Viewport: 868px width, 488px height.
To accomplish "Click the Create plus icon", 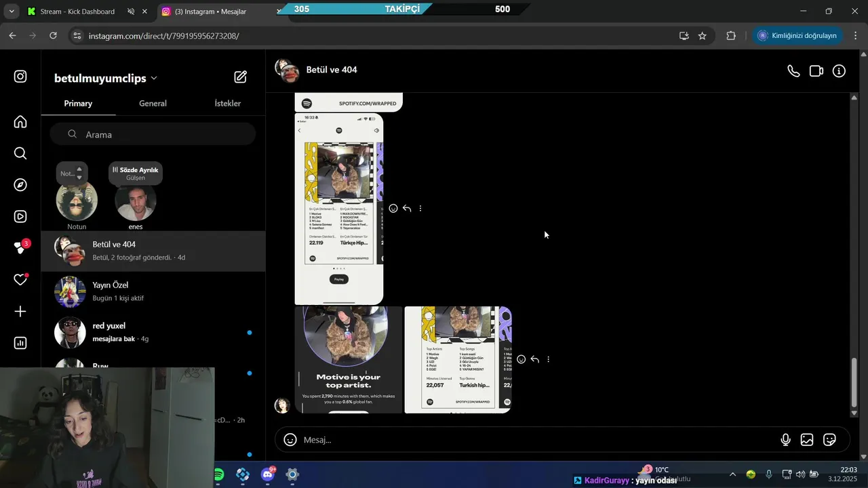I will click(20, 312).
